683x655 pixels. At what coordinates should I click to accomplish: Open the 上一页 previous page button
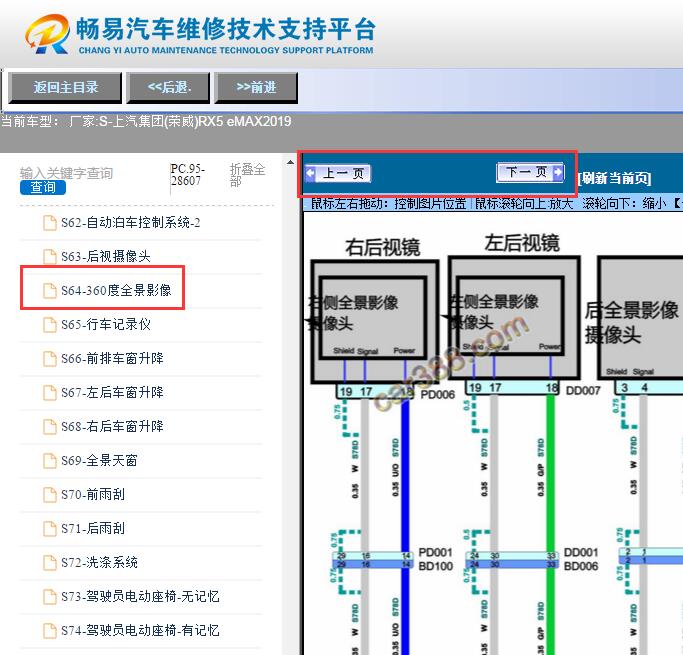(338, 173)
